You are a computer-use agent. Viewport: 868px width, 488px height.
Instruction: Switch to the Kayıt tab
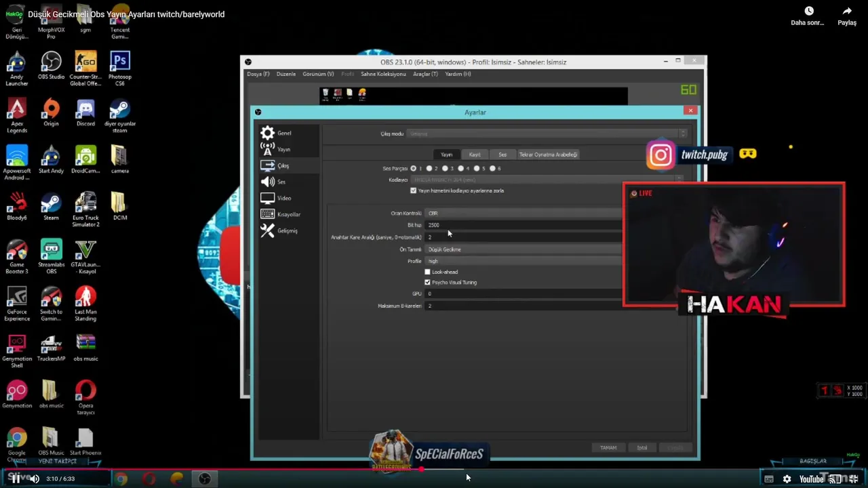[475, 155]
